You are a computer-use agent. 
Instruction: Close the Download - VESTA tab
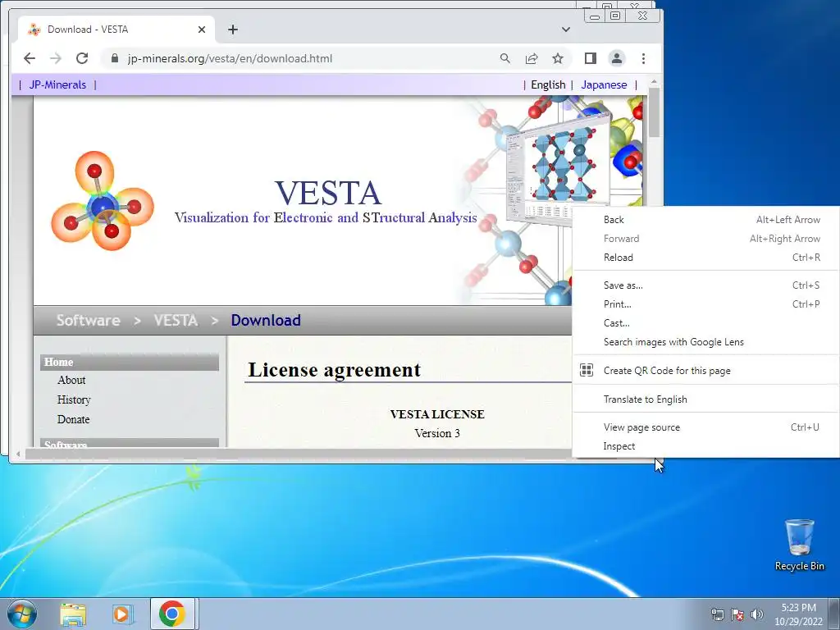[x=202, y=30]
